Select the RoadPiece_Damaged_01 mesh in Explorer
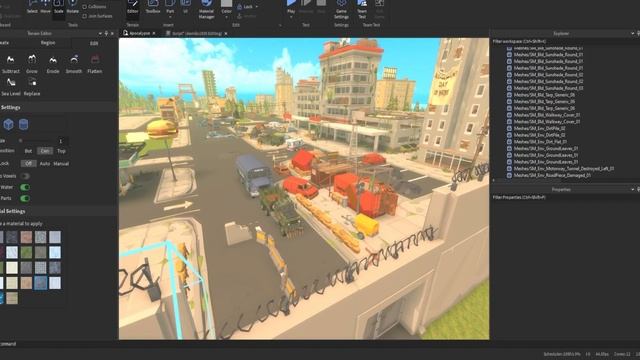This screenshot has height=360, width=640. click(x=552, y=176)
